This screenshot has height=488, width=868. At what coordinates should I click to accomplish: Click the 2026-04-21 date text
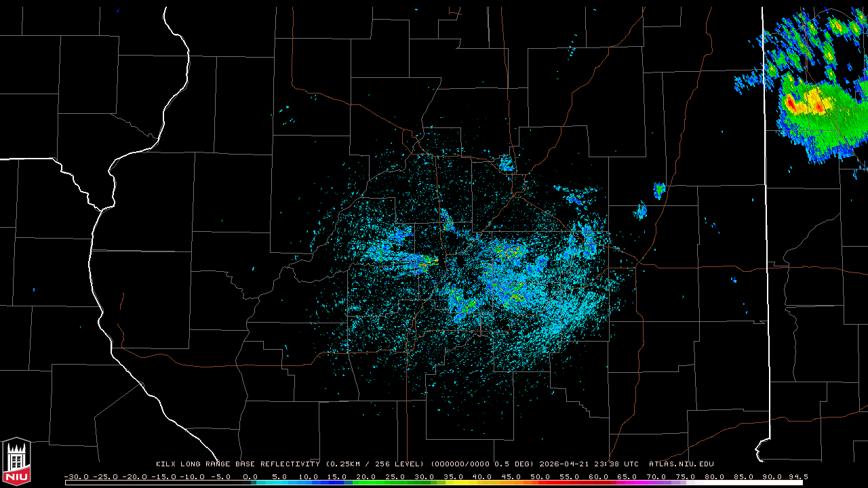tap(564, 464)
